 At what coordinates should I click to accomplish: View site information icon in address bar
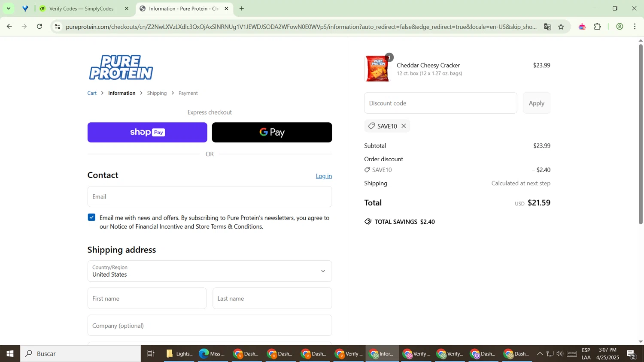pyautogui.click(x=58, y=27)
